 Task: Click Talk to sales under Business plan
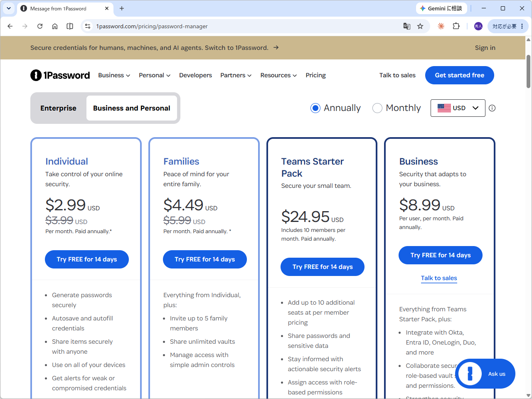(x=439, y=278)
